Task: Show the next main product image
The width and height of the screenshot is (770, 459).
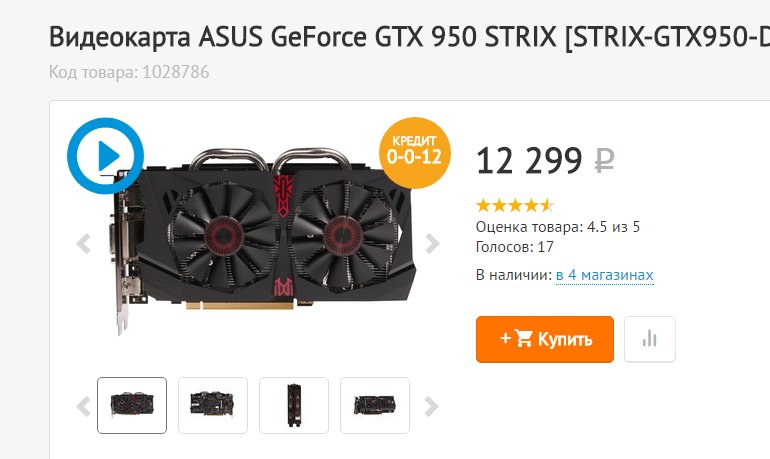Action: click(x=432, y=243)
